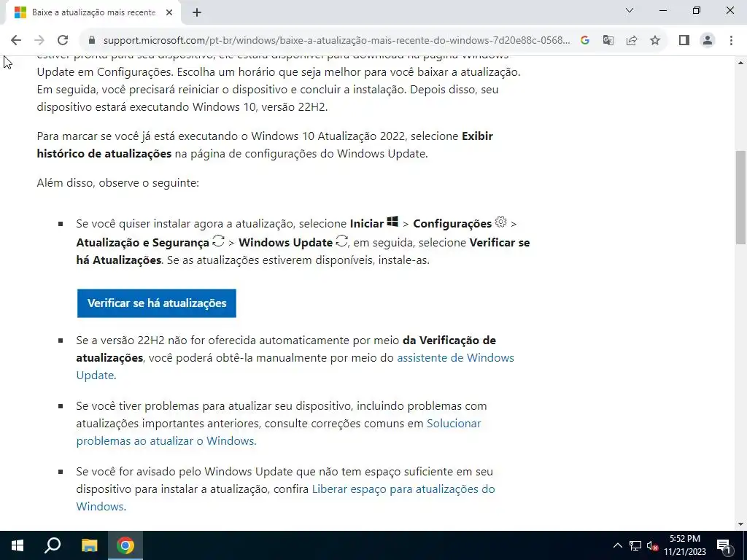Go back to the previous page

tap(16, 40)
